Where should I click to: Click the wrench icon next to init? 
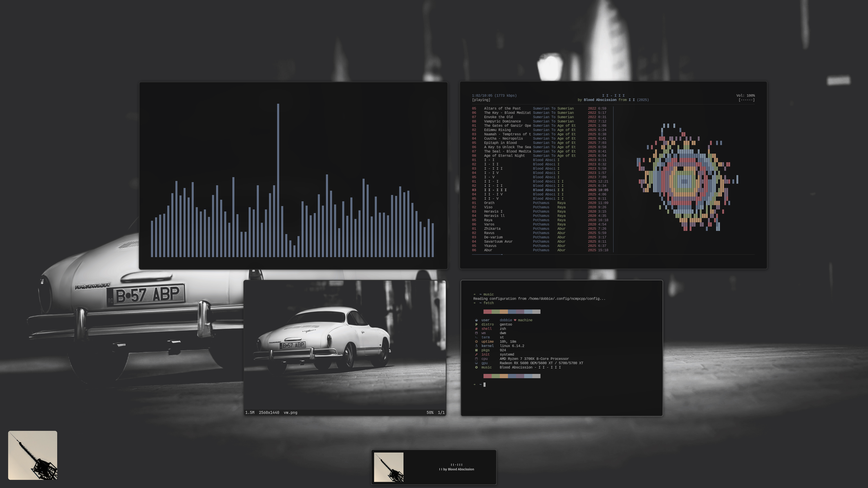[476, 354]
